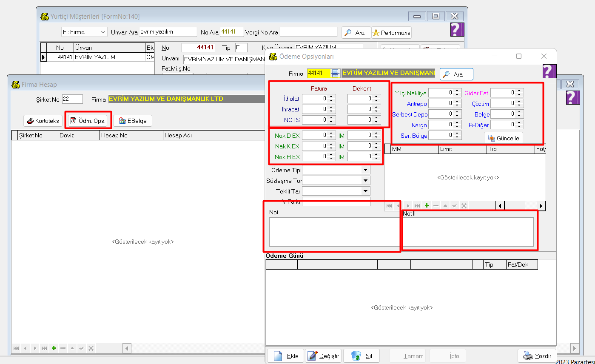
Task: Click Sil to delete the record
Action: tap(361, 356)
